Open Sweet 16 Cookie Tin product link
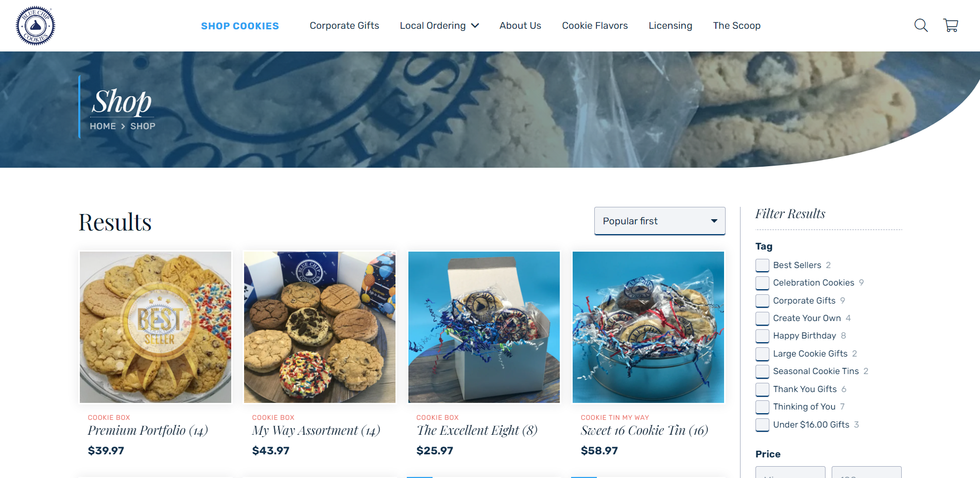The height and width of the screenshot is (478, 980). (x=644, y=430)
